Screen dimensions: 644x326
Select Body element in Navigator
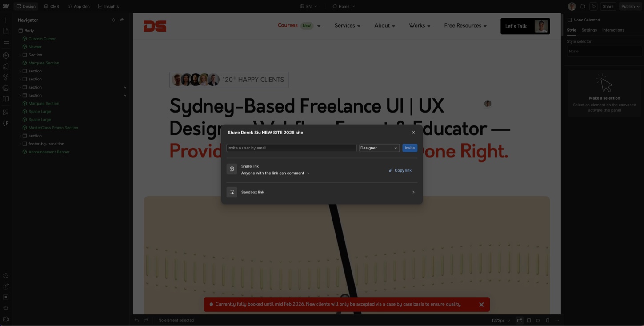(29, 31)
